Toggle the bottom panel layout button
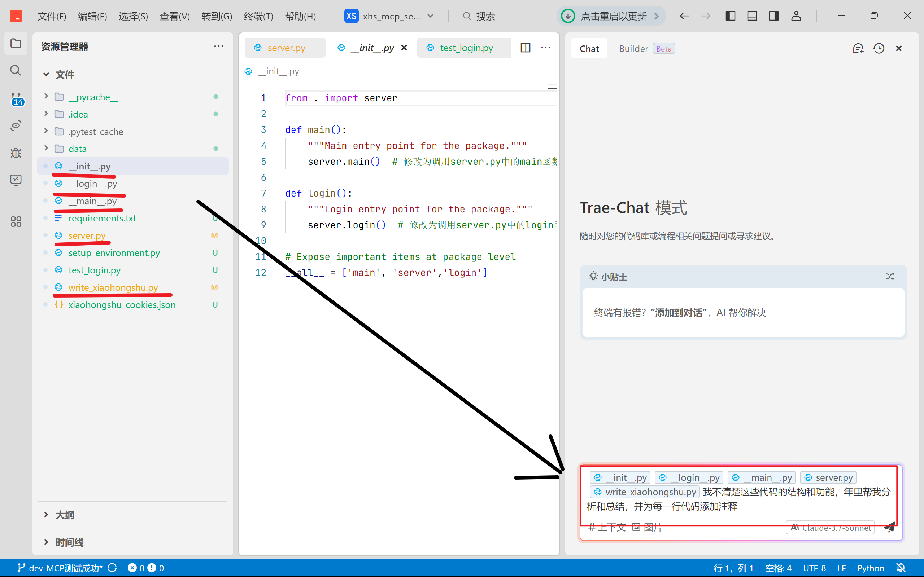 pyautogui.click(x=752, y=16)
